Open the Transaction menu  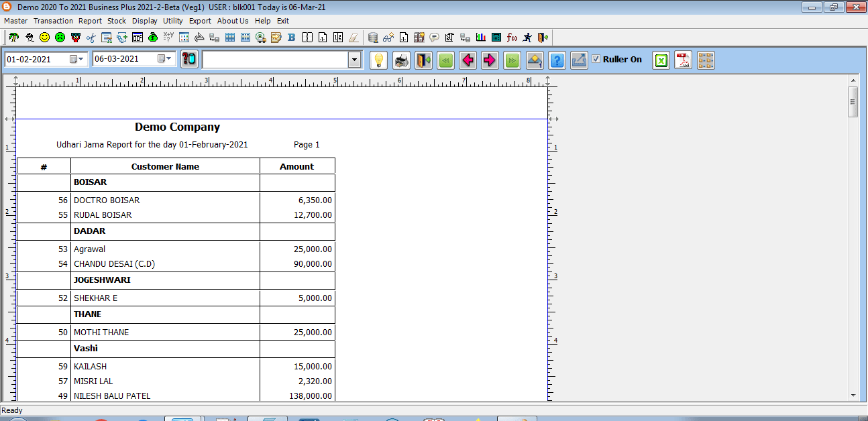53,21
